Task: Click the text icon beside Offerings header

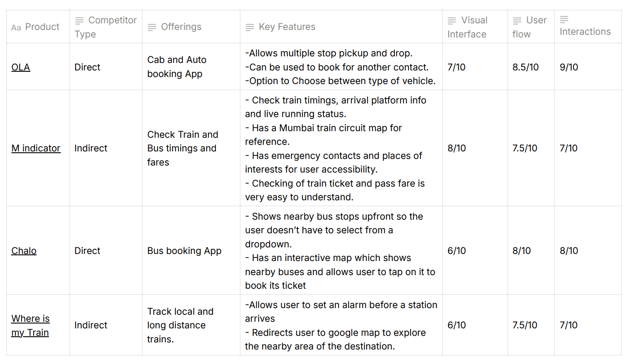Action: tap(152, 27)
